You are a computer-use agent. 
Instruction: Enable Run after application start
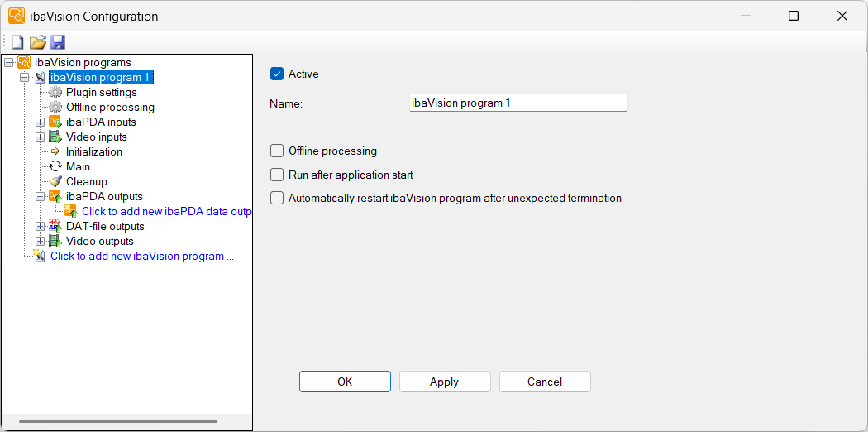(276, 175)
